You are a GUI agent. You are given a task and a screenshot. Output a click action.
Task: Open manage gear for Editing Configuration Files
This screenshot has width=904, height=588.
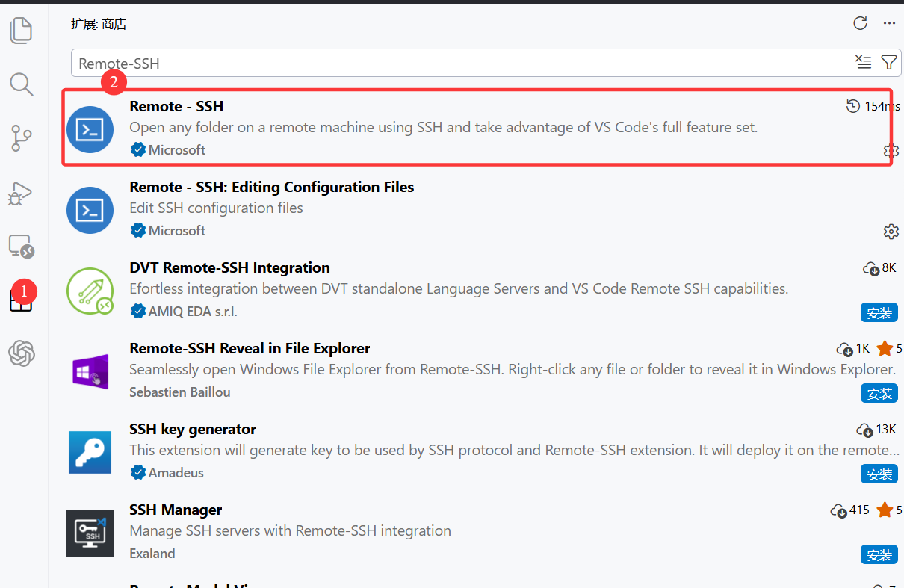point(891,231)
